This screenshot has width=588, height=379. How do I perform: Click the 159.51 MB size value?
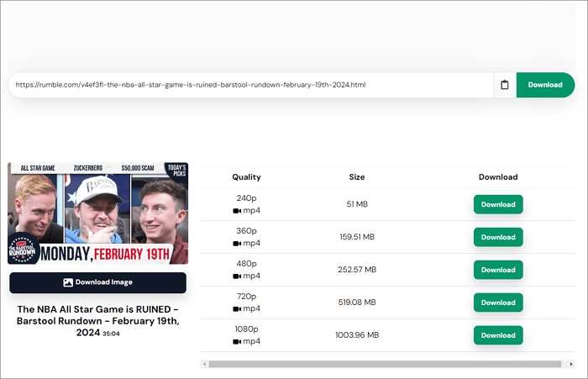[357, 237]
